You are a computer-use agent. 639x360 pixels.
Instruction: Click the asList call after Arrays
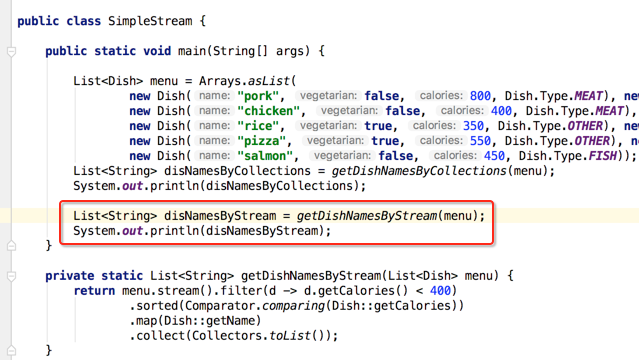coord(269,81)
